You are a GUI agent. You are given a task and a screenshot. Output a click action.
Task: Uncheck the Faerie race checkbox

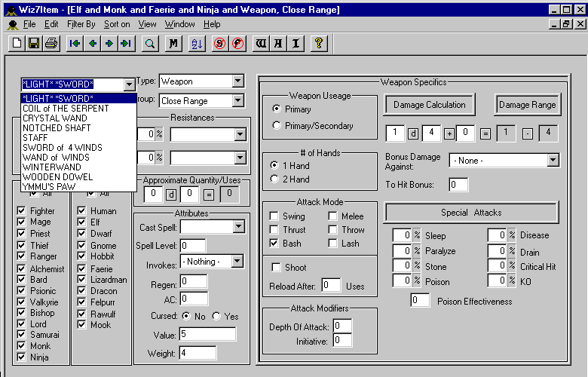tap(81, 268)
